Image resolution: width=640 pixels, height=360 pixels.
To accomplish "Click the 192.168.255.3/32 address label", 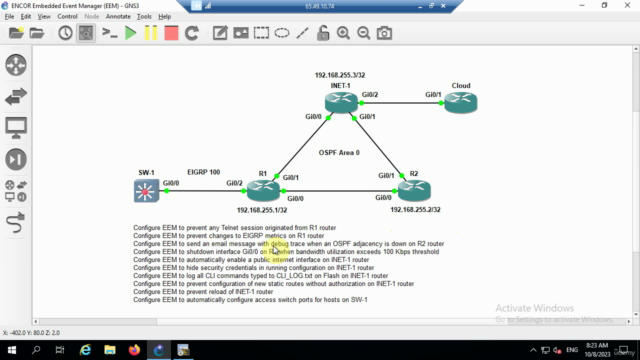I will coord(340,75).
